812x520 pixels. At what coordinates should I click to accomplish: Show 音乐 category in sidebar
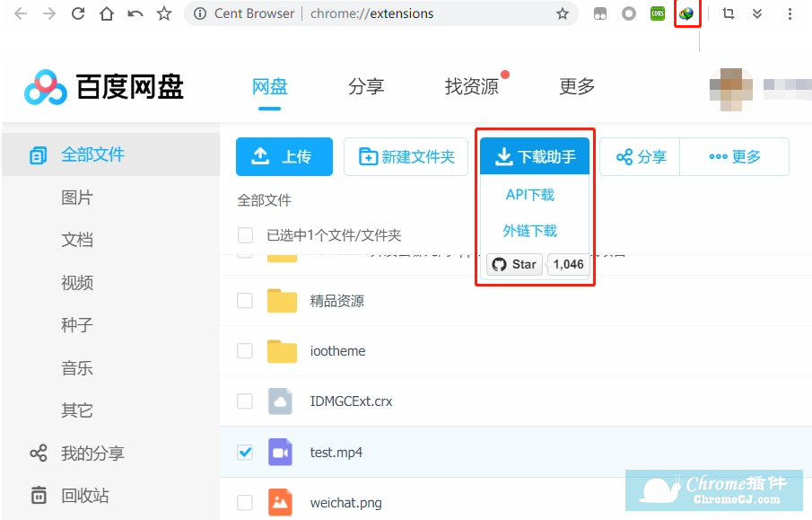(x=77, y=368)
